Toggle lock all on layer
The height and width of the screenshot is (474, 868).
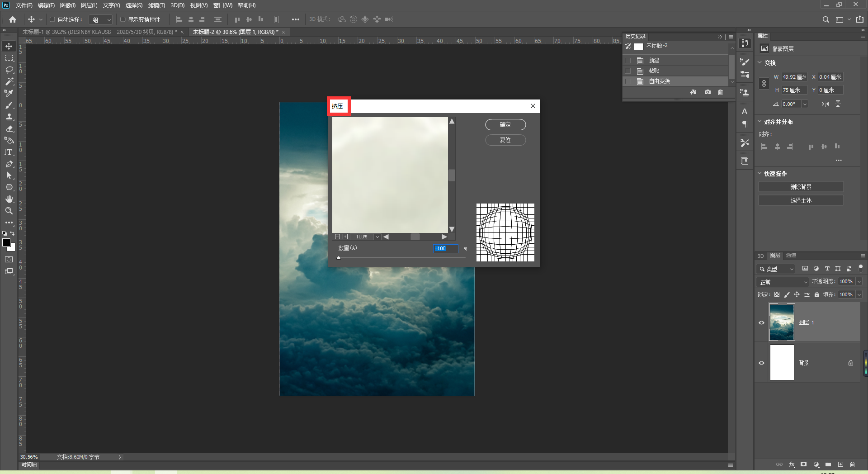click(x=817, y=294)
